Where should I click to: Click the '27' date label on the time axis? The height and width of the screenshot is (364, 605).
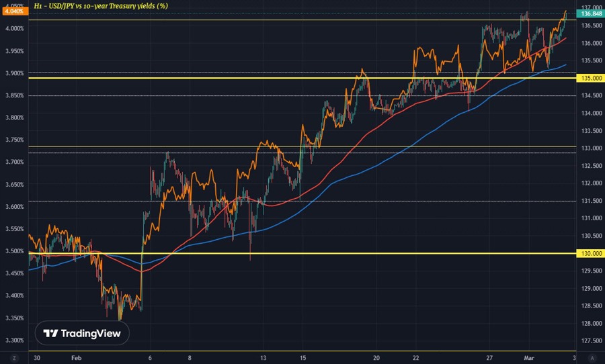[x=489, y=358]
